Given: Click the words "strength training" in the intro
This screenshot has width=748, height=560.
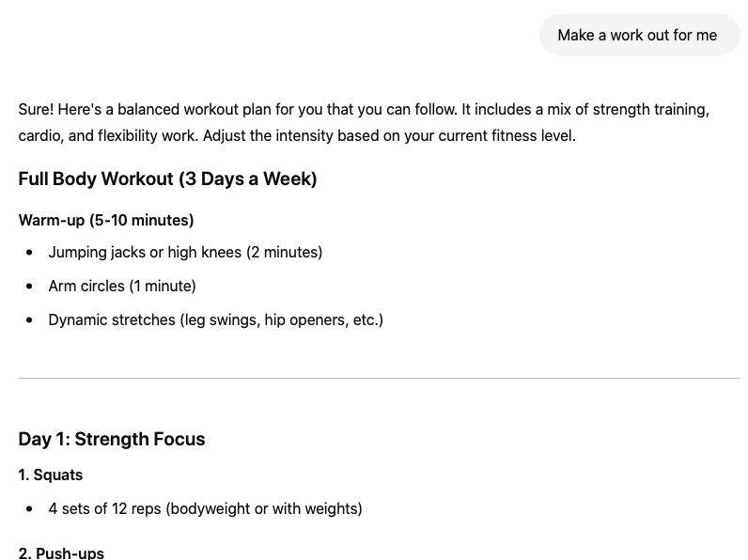Looking at the screenshot, I should (650, 109).
